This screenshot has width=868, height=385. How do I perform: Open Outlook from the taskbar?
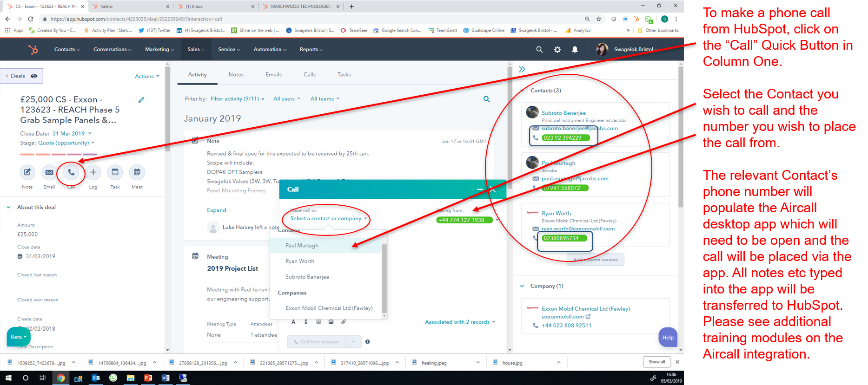point(96,378)
